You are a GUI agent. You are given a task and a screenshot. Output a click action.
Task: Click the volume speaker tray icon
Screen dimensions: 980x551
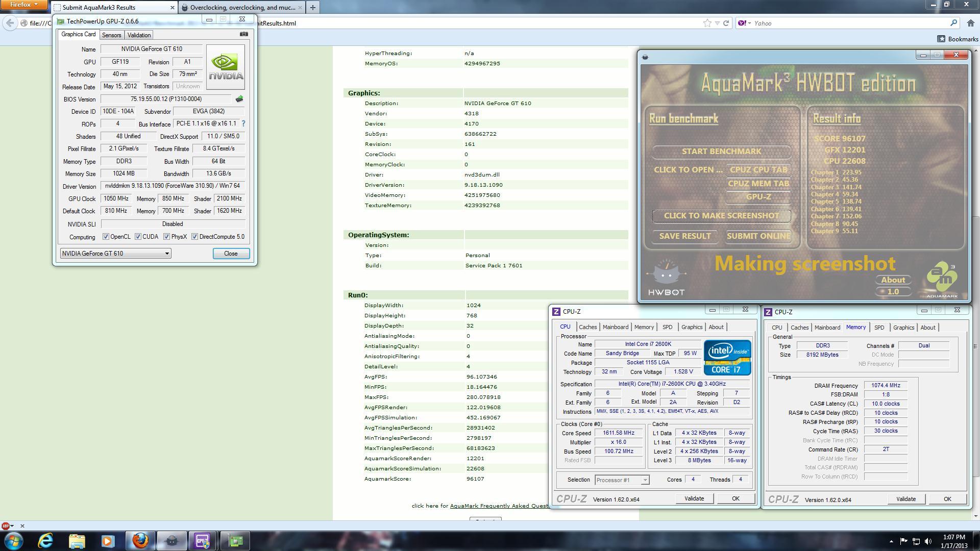tap(928, 541)
